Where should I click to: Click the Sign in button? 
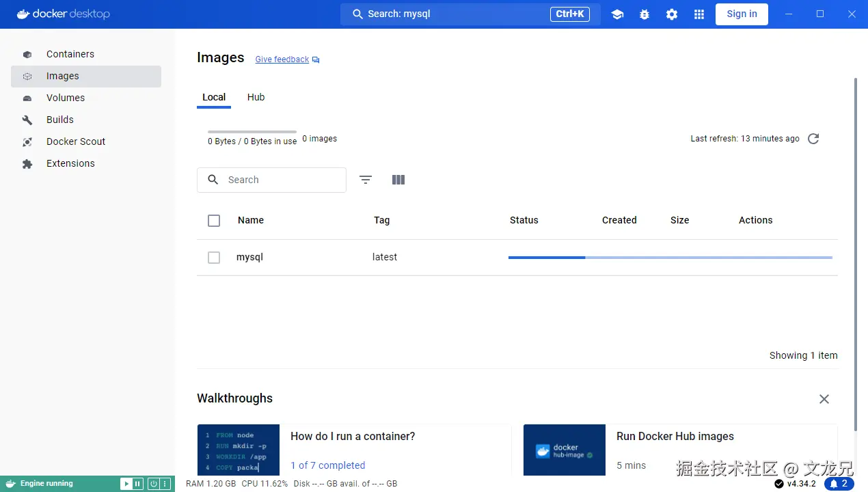742,14
